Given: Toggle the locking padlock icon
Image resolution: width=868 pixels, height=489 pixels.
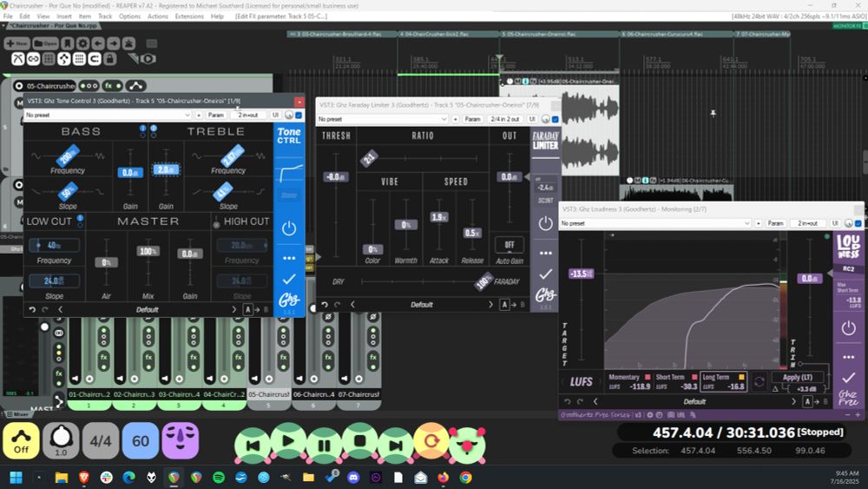Looking at the screenshot, I should click(109, 59).
